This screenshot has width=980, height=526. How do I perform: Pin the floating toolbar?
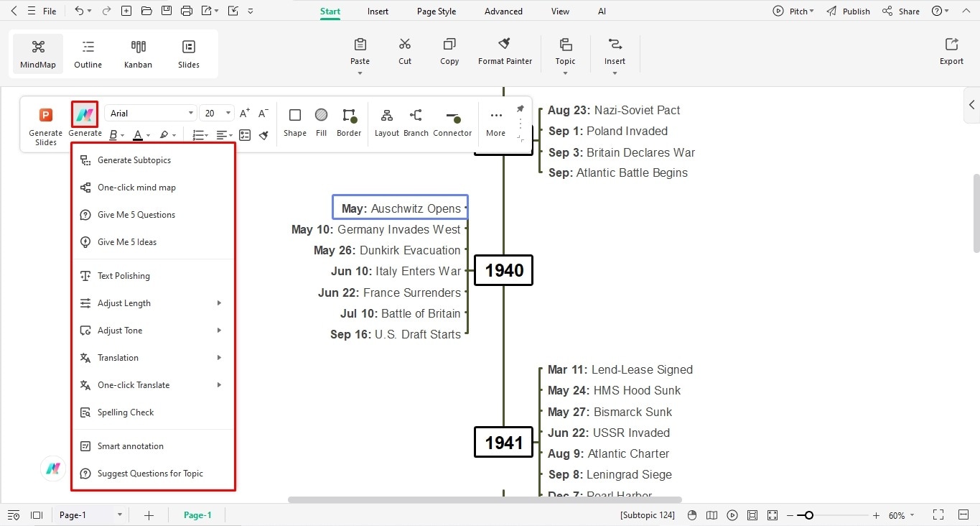click(520, 109)
